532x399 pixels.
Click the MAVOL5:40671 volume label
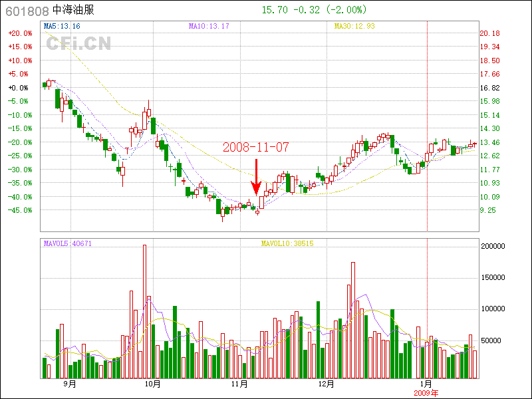tap(67, 243)
